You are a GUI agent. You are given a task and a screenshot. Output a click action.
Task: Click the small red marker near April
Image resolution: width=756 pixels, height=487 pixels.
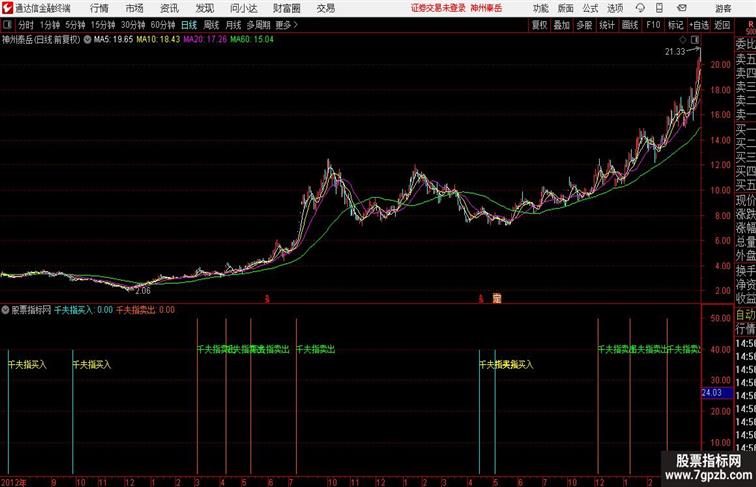pos(481,299)
